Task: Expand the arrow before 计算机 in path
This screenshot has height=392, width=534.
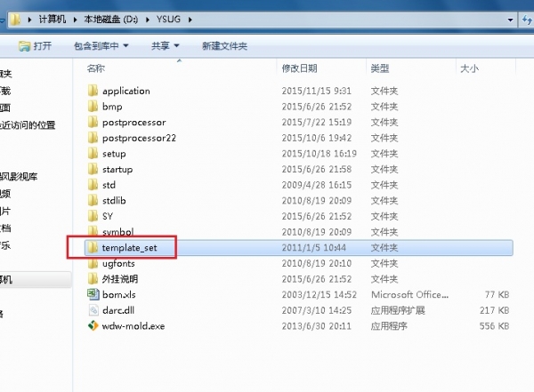Action: (29, 20)
